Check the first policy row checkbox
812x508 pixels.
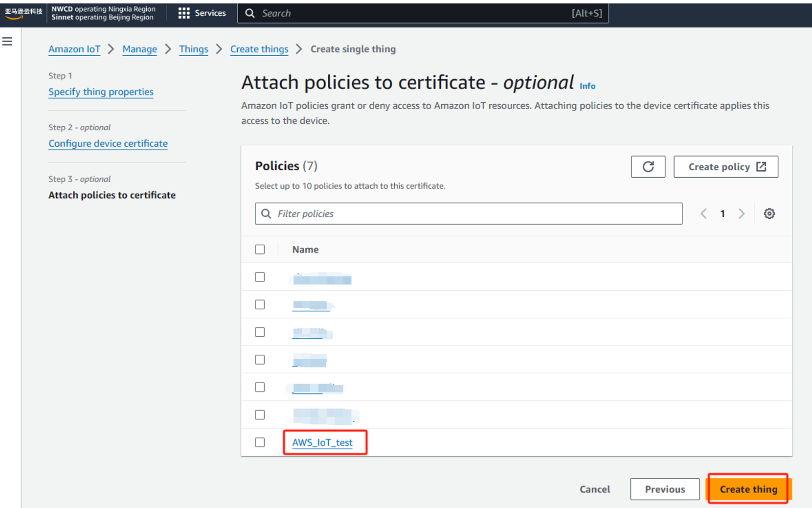point(260,277)
